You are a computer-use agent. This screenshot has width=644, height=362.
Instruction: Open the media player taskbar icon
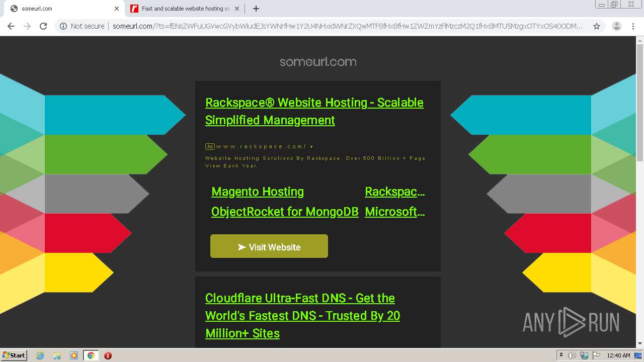(74, 355)
